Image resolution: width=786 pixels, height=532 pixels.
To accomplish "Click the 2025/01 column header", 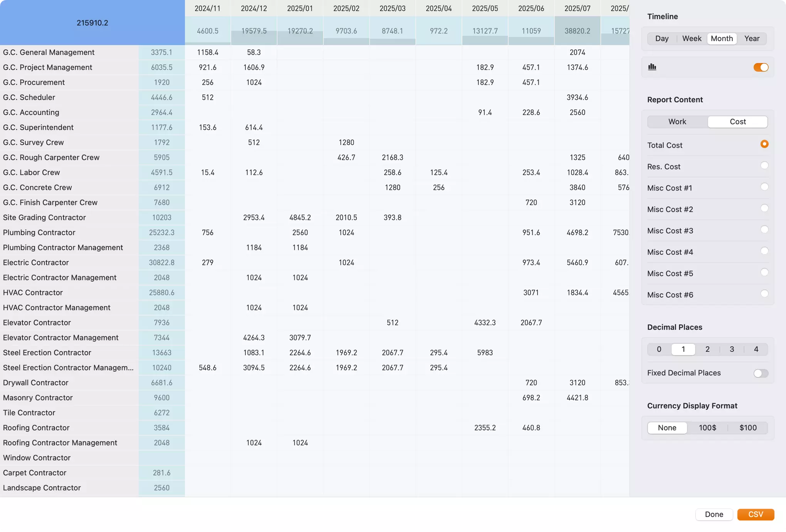I will pos(300,8).
